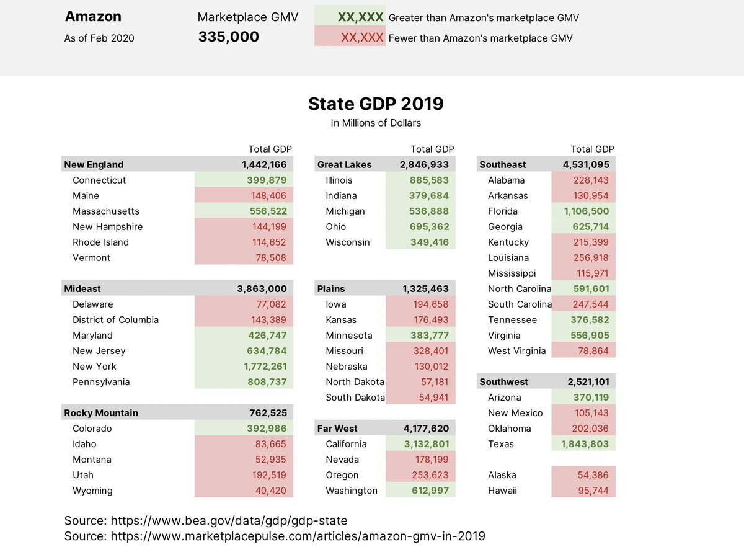744x560 pixels.
Task: Click New York's GDP value 1,772,261
Action: click(x=263, y=366)
